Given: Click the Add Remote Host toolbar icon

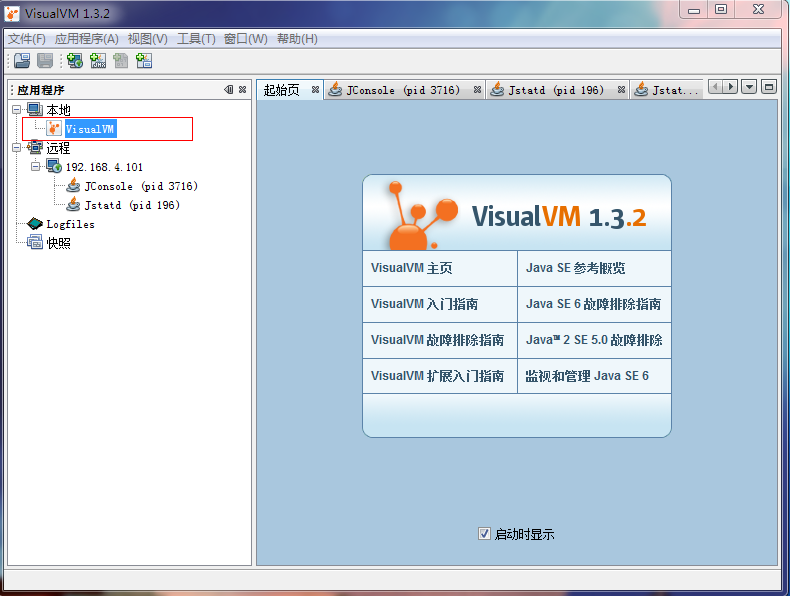Looking at the screenshot, I should (75, 61).
